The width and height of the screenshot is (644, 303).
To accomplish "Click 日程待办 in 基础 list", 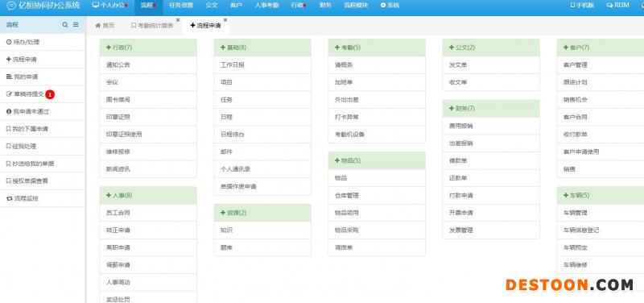I will click(262, 135).
